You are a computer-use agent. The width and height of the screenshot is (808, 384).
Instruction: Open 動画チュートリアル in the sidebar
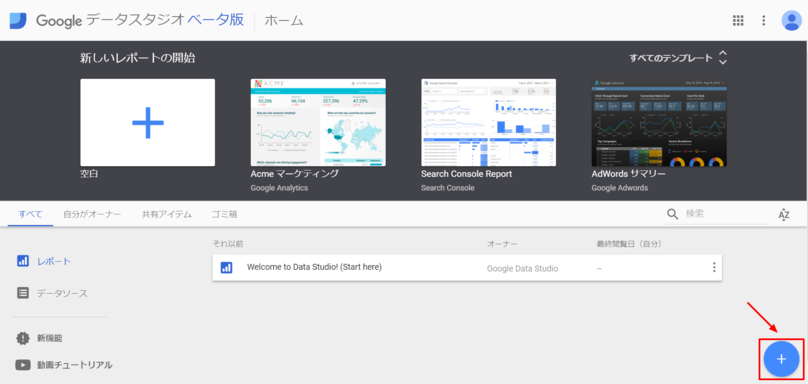coord(75,365)
